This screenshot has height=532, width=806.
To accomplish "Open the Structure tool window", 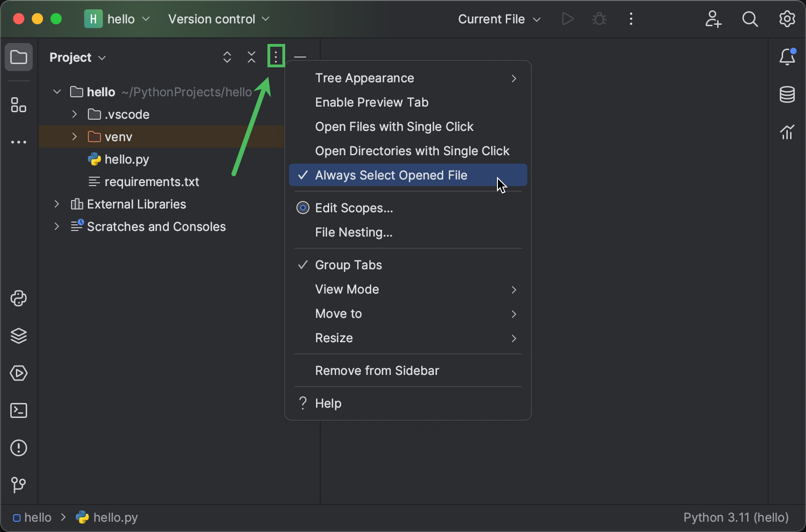I will tap(19, 105).
